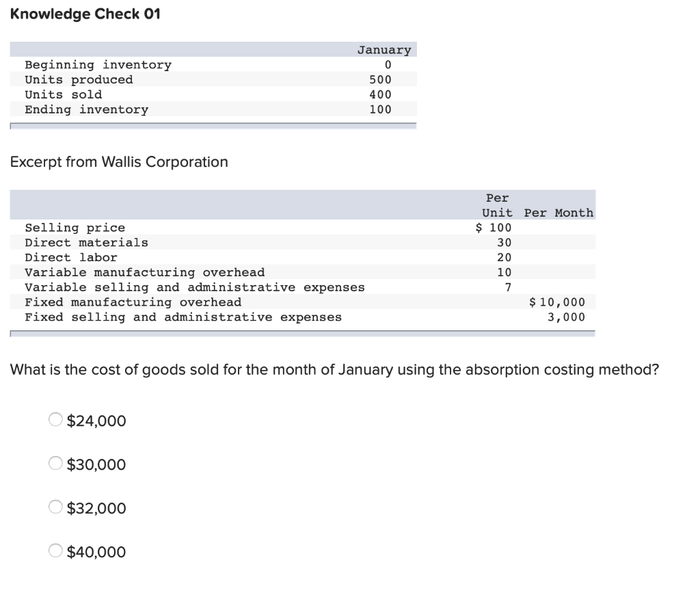700x612 pixels.
Task: Click the Excerpt from Wallis Corporation text
Action: pyautogui.click(x=118, y=161)
